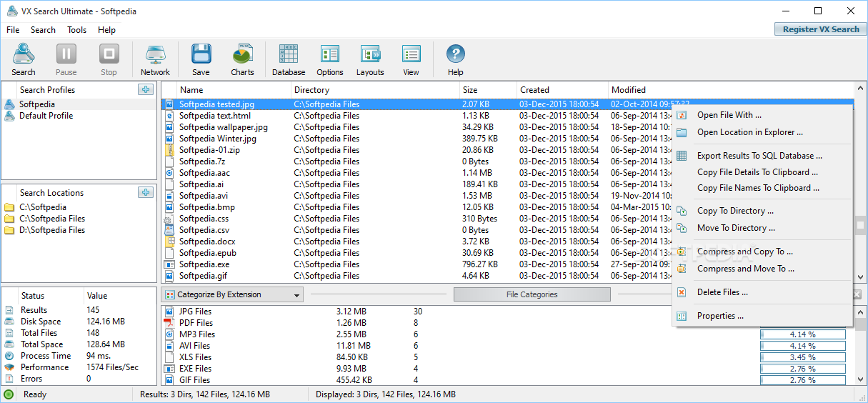The image size is (868, 403).
Task: Select the C:\Softpedia Files location
Action: point(52,219)
